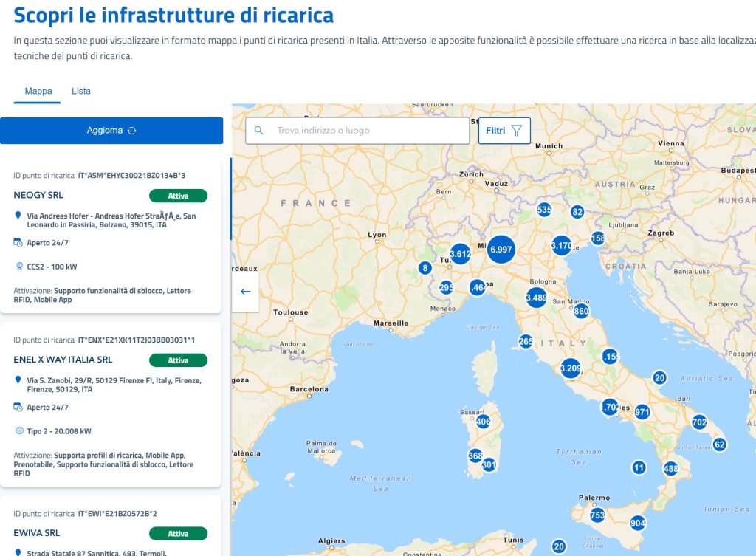Select the Mappa tab
The image size is (756, 556).
coord(38,91)
